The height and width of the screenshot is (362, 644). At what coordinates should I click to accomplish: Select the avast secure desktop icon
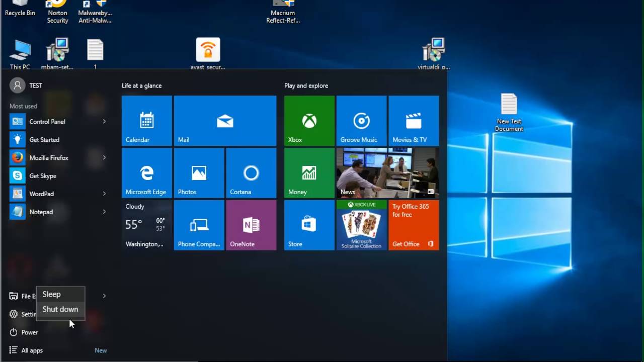[x=208, y=54]
